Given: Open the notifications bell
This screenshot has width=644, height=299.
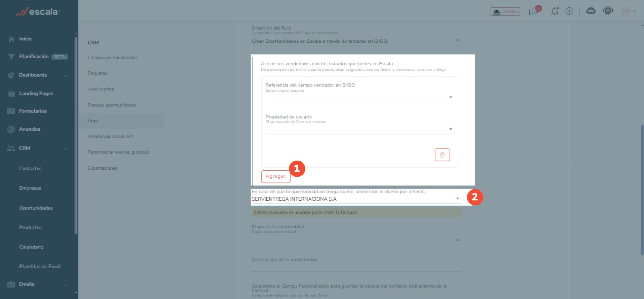Looking at the screenshot, I should pos(555,11).
